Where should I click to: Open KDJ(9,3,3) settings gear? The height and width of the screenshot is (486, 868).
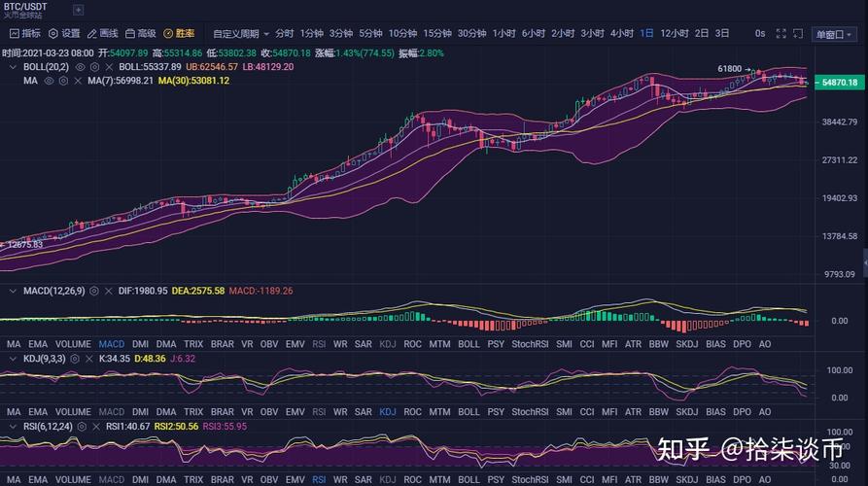click(75, 359)
